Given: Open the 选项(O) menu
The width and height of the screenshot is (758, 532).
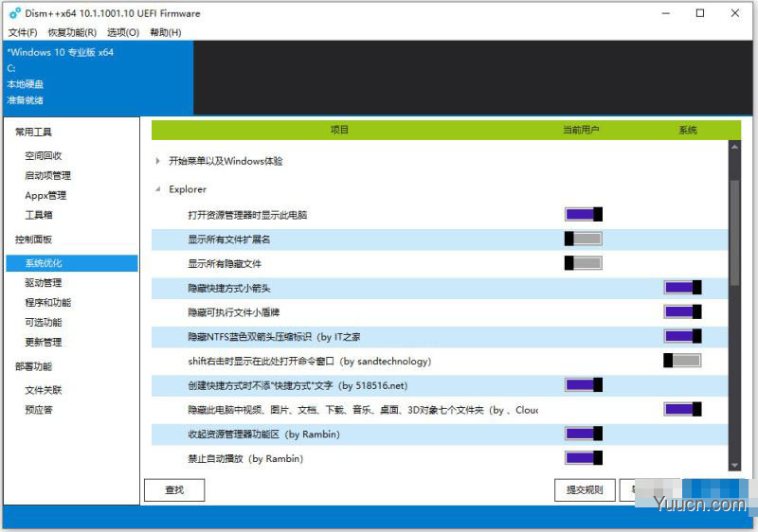Looking at the screenshot, I should (x=123, y=32).
